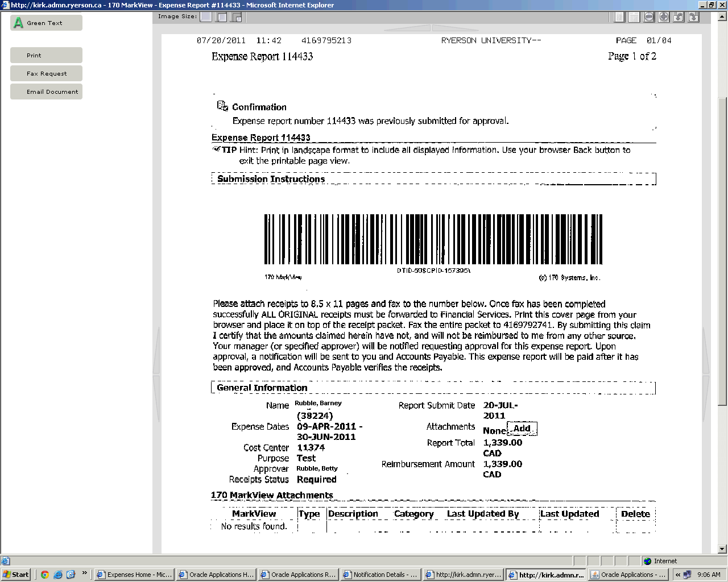Rotate image counter-clockwise using toolbar icon
Image resolution: width=728 pixels, height=582 pixels.
pyautogui.click(x=679, y=17)
